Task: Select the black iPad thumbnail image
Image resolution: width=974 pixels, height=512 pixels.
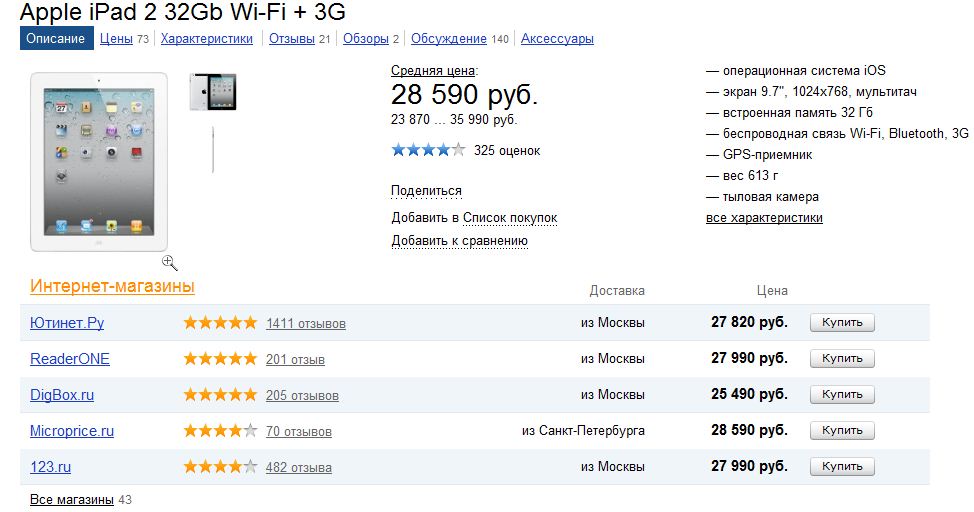Action: click(213, 92)
